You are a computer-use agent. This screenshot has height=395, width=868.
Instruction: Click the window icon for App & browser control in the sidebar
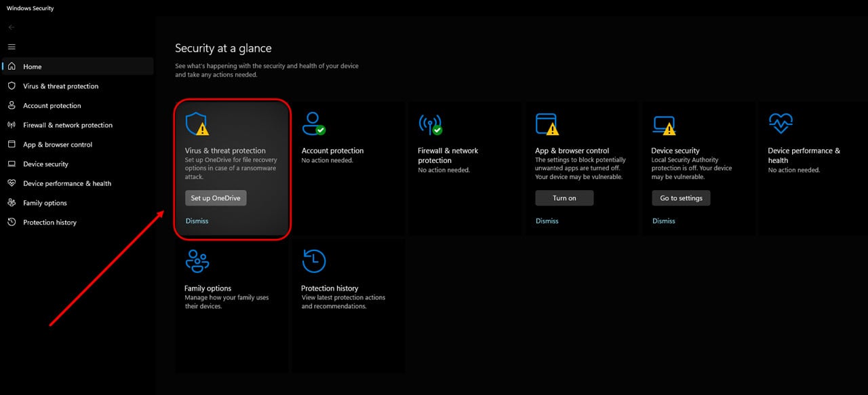pos(11,145)
